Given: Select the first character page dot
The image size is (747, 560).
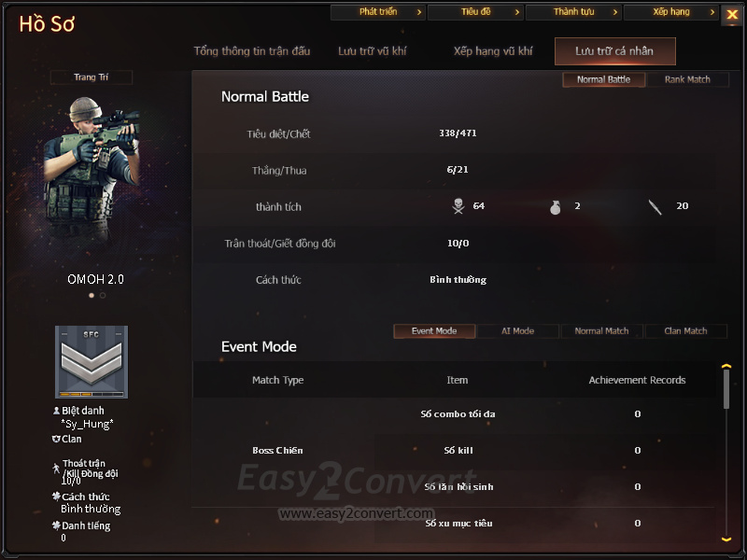Looking at the screenshot, I should tap(92, 295).
